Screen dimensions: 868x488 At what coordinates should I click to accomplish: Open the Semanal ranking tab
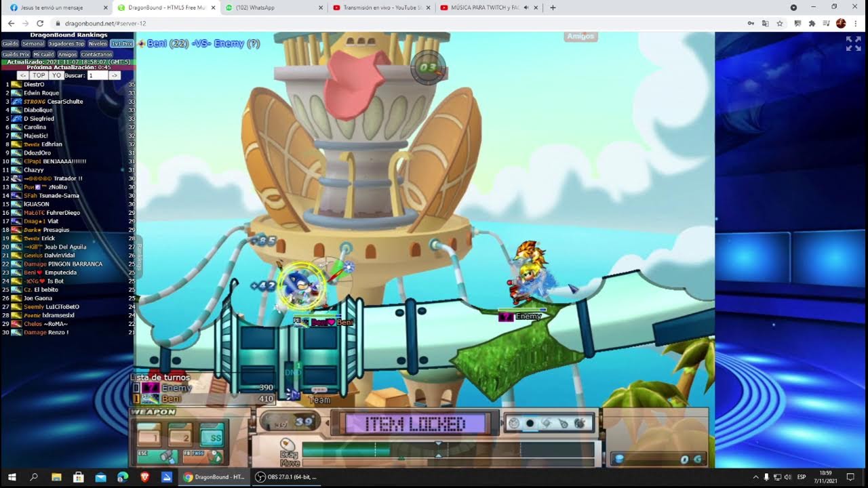[x=33, y=43]
